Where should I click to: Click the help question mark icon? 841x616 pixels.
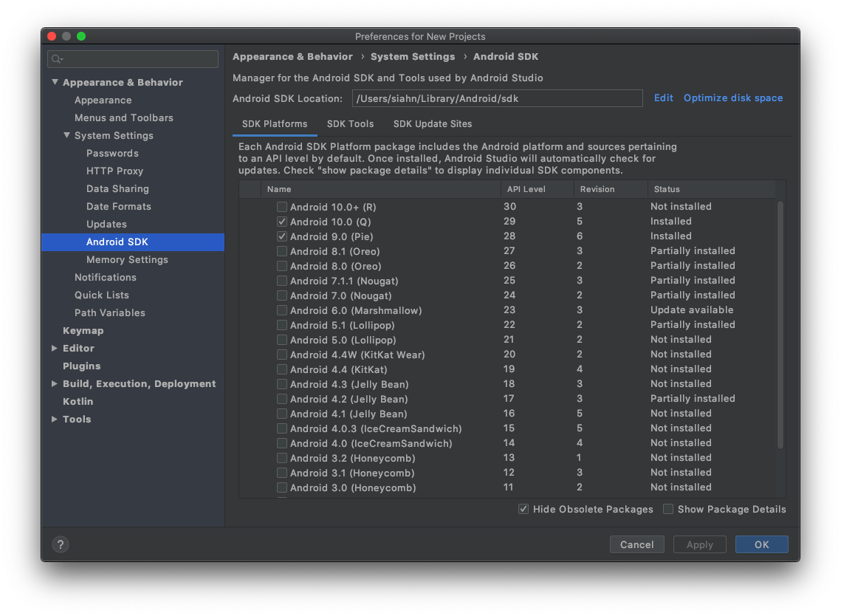pyautogui.click(x=61, y=544)
